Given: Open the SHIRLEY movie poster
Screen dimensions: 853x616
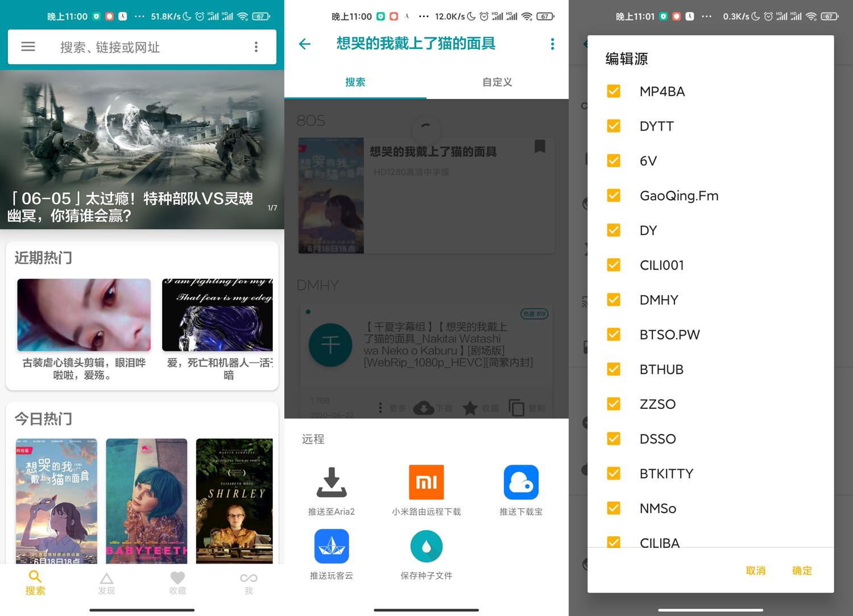Looking at the screenshot, I should 234,501.
